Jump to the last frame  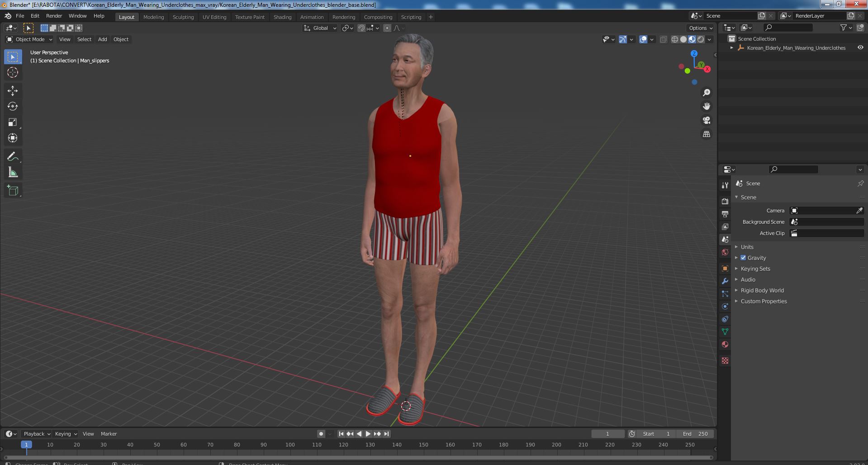click(386, 434)
